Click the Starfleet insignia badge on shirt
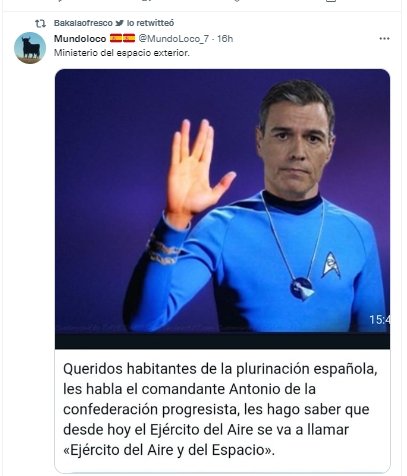 331,265
